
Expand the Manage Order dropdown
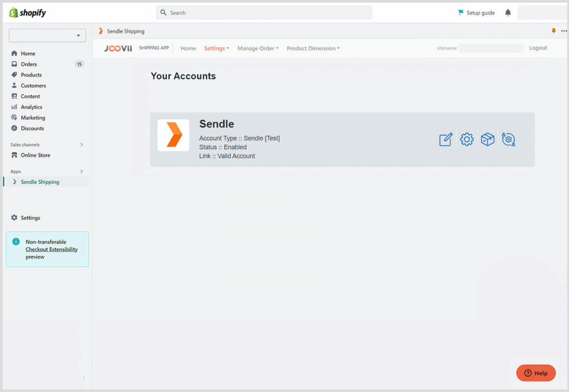[258, 48]
